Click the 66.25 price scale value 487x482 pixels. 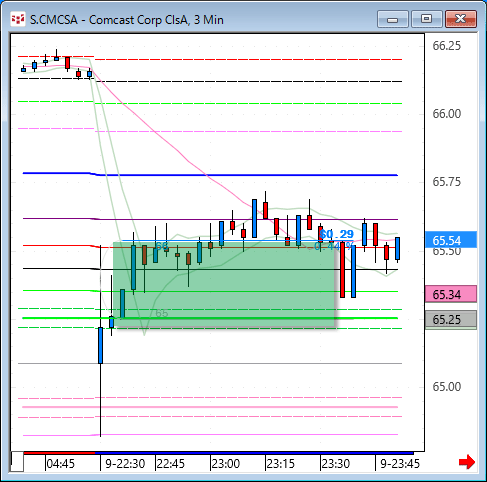point(446,46)
